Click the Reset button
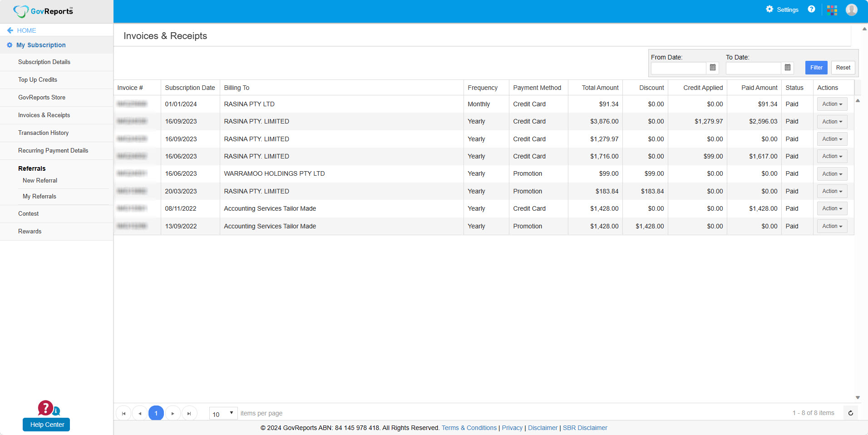This screenshot has width=868, height=435. coord(843,68)
